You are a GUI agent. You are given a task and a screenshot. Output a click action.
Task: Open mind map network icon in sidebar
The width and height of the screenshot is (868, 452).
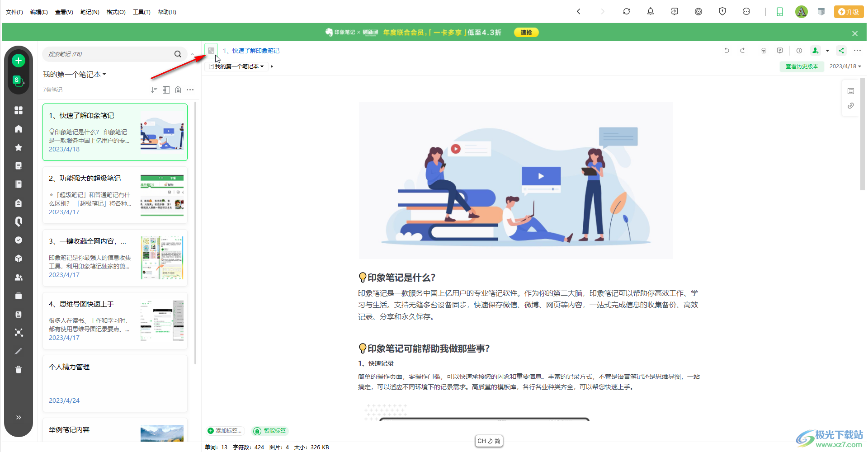click(x=19, y=333)
